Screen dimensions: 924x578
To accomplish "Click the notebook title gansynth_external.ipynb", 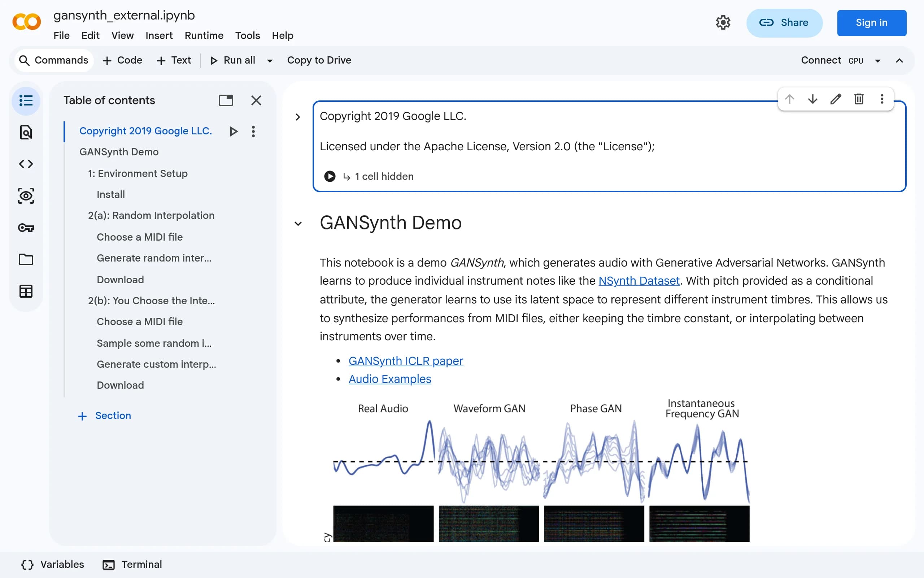I will coord(124,15).
